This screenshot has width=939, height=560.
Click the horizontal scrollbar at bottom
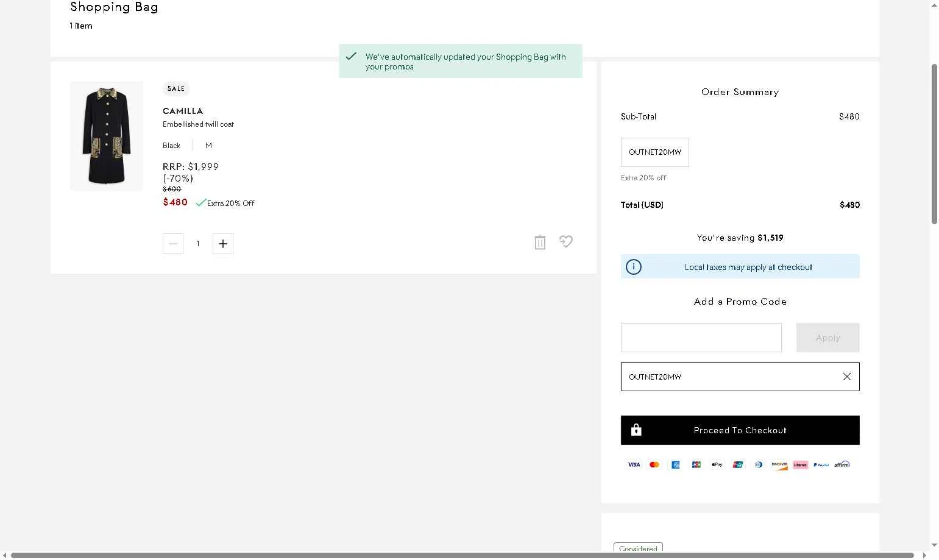click(x=462, y=555)
